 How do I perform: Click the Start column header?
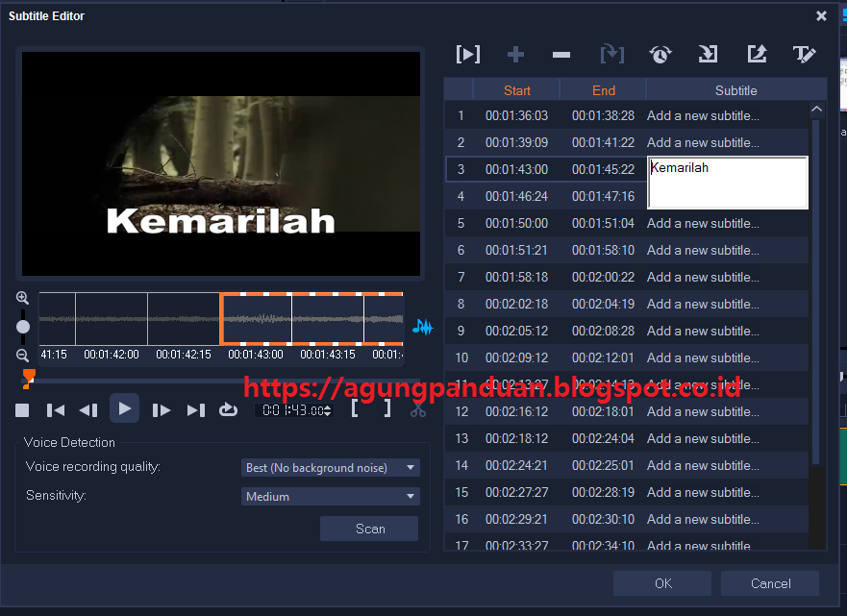pos(516,90)
